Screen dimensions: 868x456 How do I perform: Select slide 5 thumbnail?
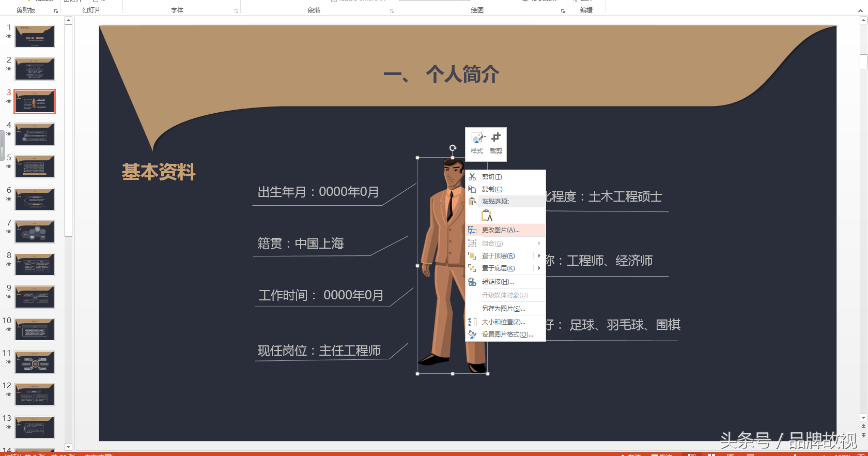35,167
